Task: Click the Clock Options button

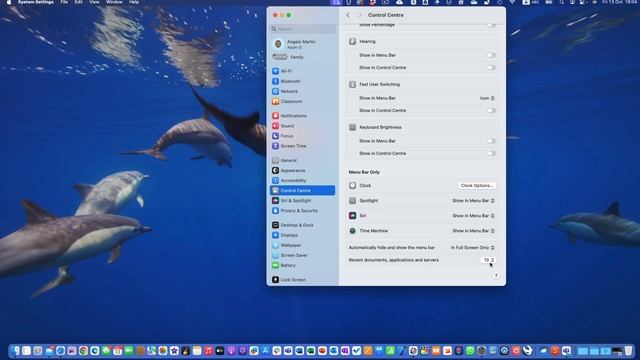Action: pos(477,186)
